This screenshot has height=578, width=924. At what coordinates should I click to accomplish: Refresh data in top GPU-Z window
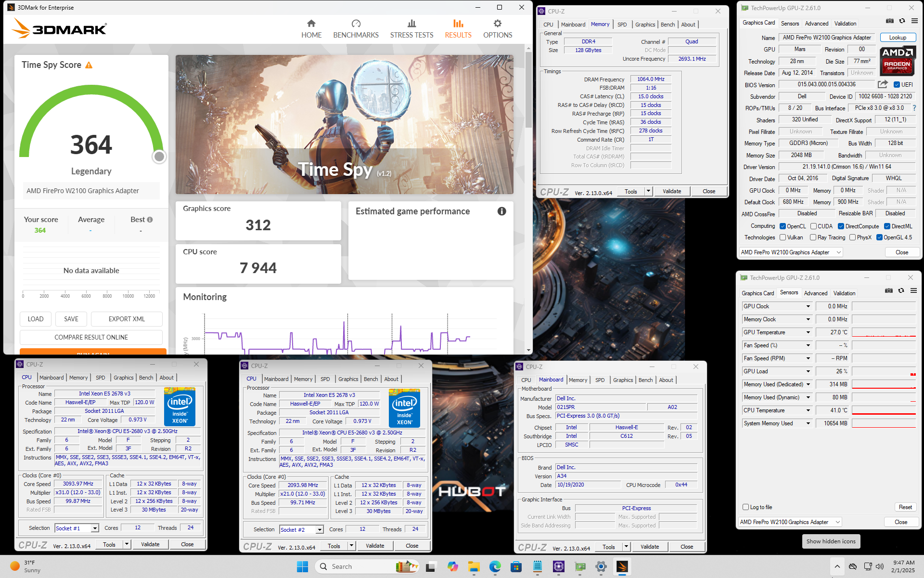click(x=902, y=21)
